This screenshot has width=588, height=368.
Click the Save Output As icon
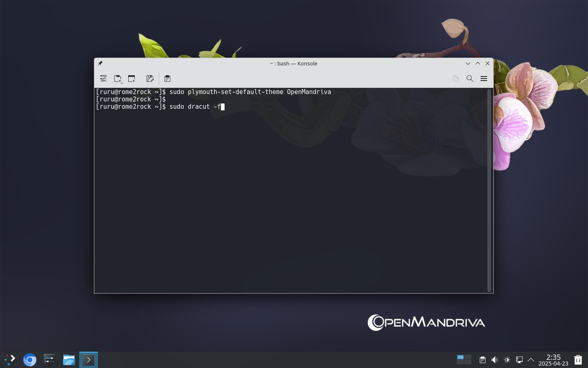[150, 79]
